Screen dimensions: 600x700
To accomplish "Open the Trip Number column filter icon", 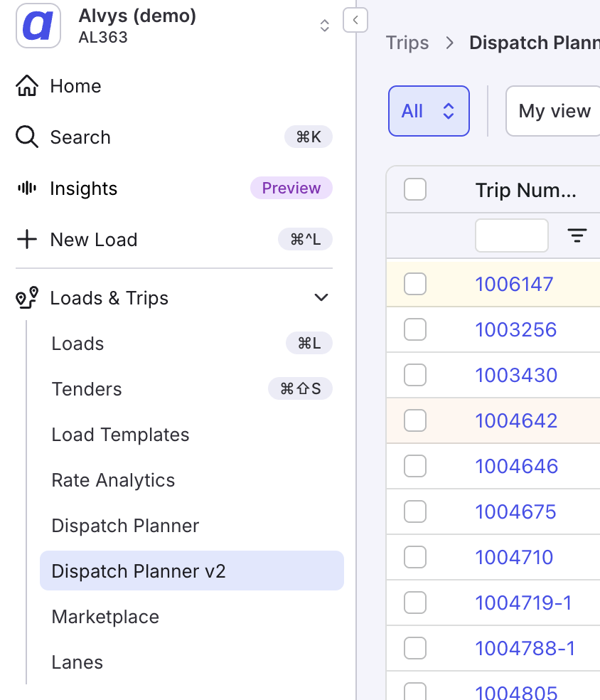I will click(577, 235).
